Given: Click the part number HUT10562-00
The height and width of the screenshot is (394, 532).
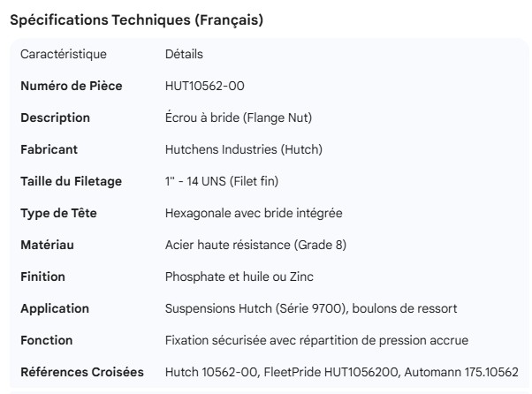Looking at the screenshot, I should tap(206, 86).
